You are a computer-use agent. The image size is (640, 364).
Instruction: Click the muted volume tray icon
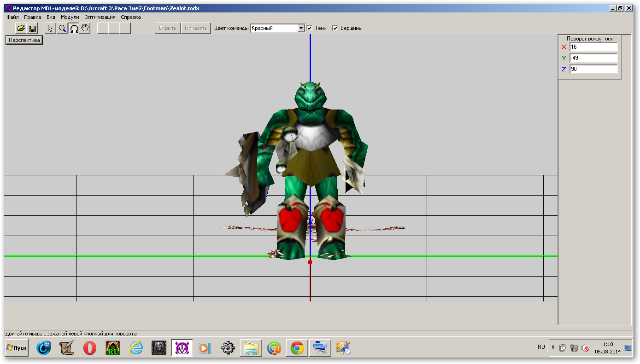[585, 348]
